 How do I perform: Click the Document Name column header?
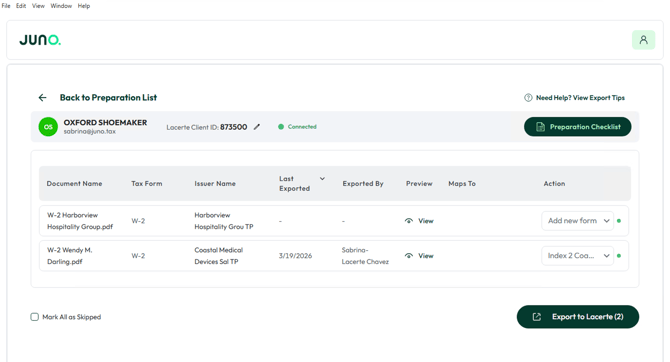[74, 183]
